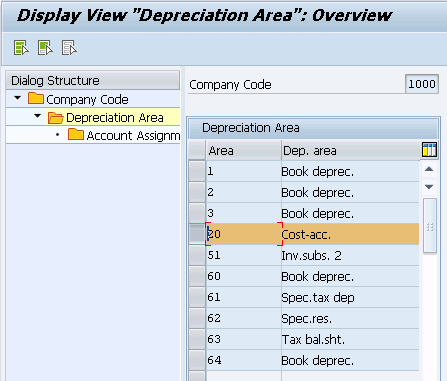Select Account Assignm tree item
The height and width of the screenshot is (381, 447).
[x=133, y=136]
